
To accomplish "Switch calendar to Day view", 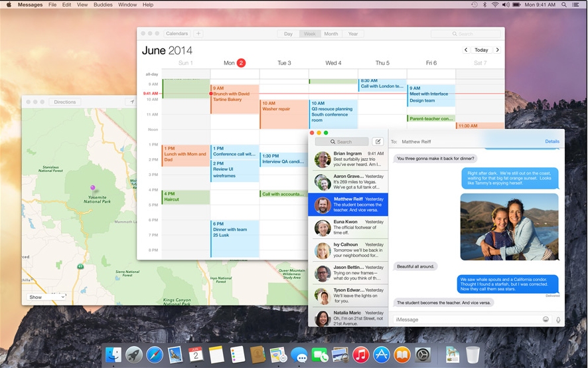I will point(288,34).
